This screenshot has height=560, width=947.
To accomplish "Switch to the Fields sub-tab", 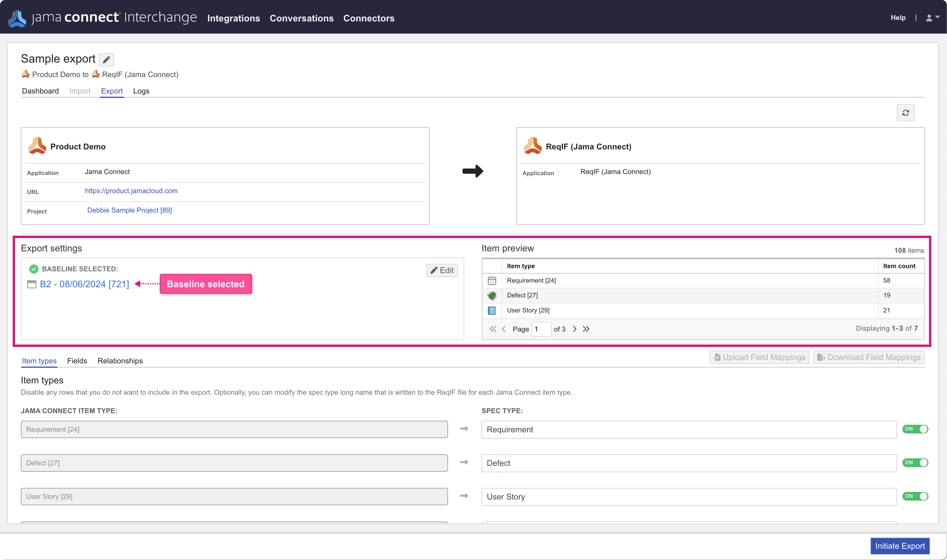I will tap(77, 361).
